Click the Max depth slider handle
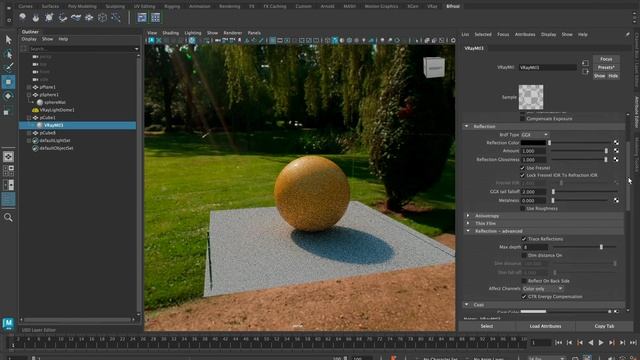This screenshot has width=640, height=360. pyautogui.click(x=601, y=247)
